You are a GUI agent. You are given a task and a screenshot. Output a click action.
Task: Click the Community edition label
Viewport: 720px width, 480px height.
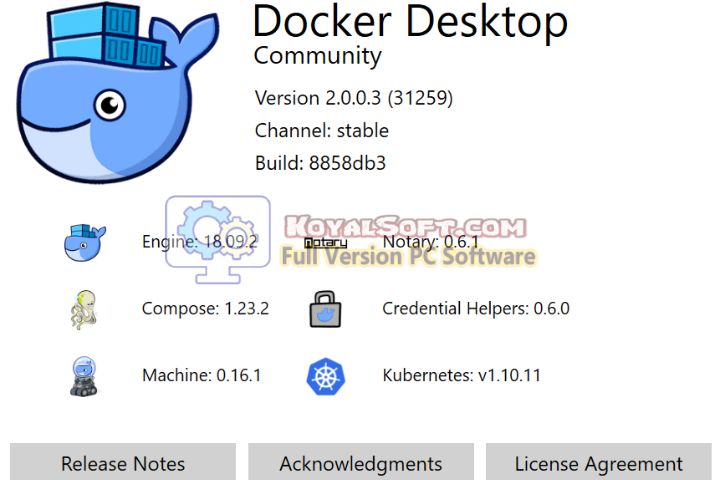(x=318, y=56)
